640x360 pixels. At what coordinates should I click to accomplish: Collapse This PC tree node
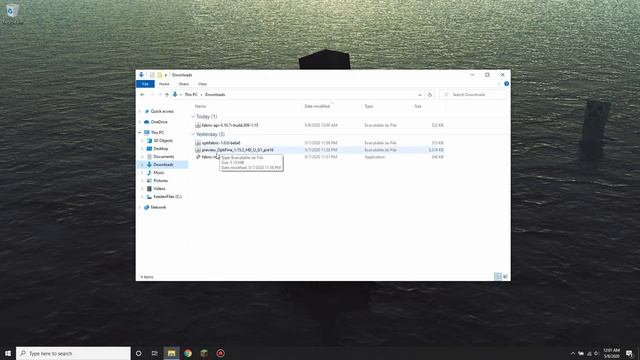pyautogui.click(x=140, y=133)
